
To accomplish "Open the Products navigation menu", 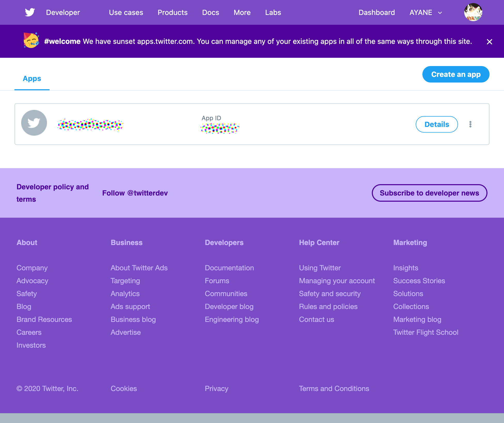I will pyautogui.click(x=172, y=12).
